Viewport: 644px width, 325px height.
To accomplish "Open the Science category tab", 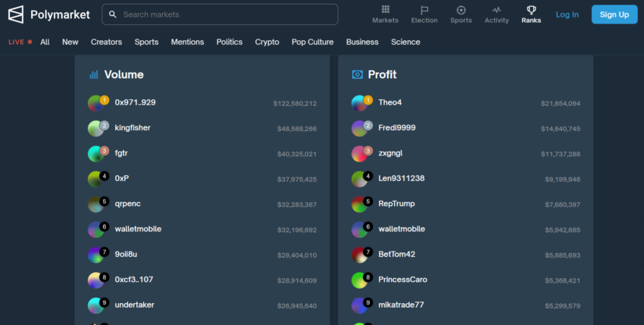I will (405, 42).
